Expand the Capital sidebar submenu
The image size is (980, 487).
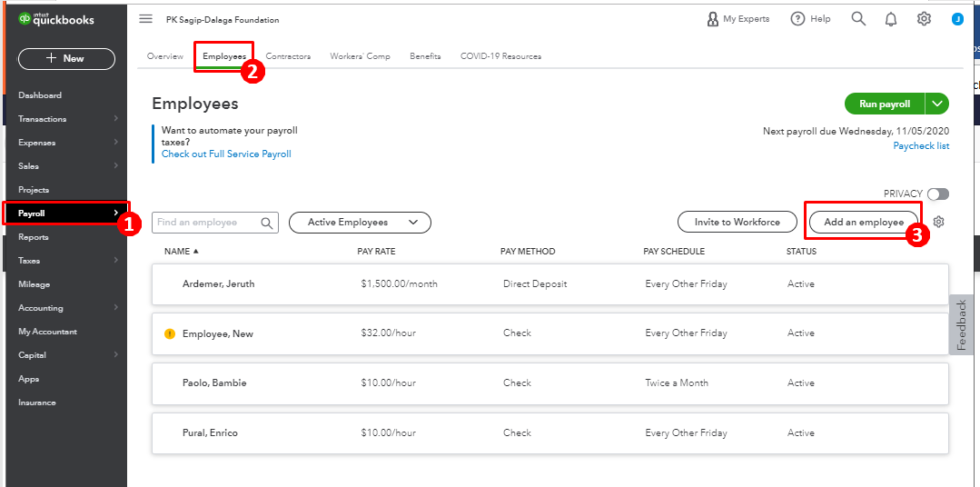116,355
